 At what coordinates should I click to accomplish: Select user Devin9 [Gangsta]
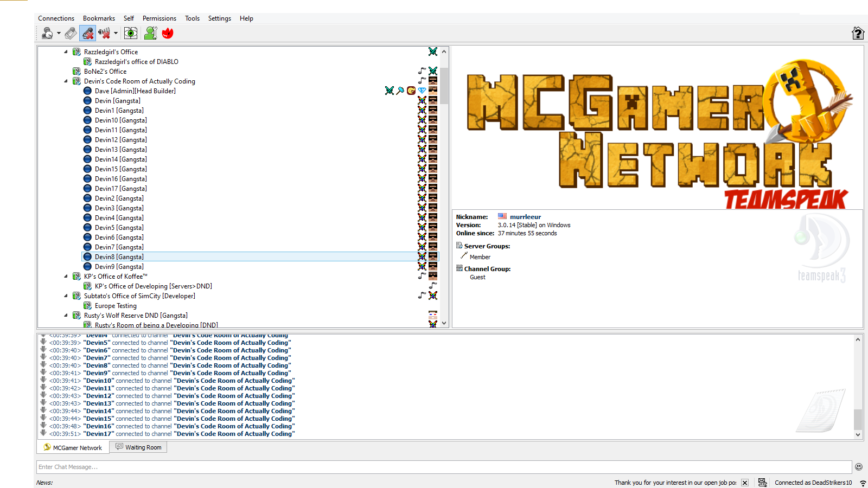(119, 267)
